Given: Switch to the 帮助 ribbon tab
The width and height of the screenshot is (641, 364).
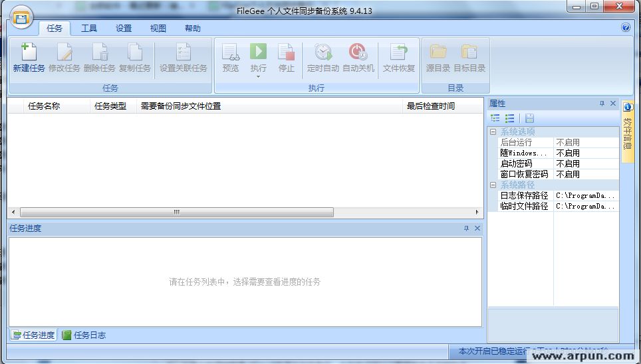Looking at the screenshot, I should (193, 28).
